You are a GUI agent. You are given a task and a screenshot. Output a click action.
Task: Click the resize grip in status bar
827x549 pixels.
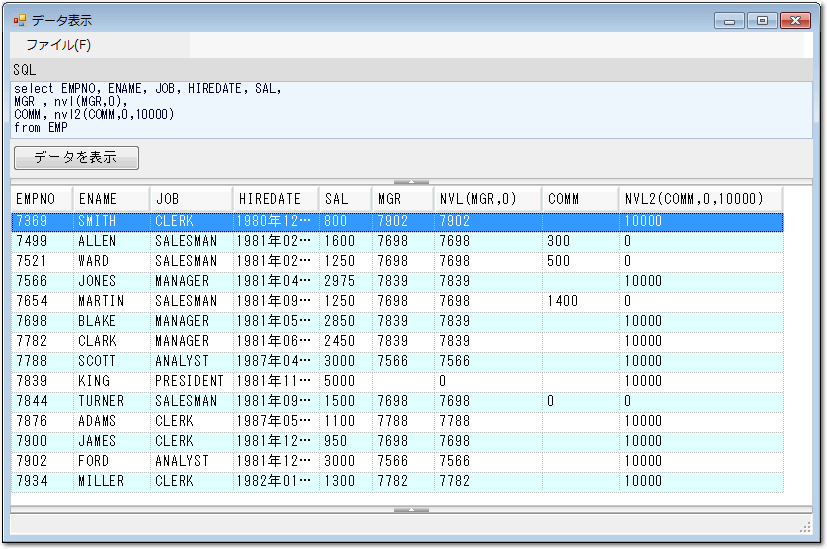pyautogui.click(x=805, y=527)
